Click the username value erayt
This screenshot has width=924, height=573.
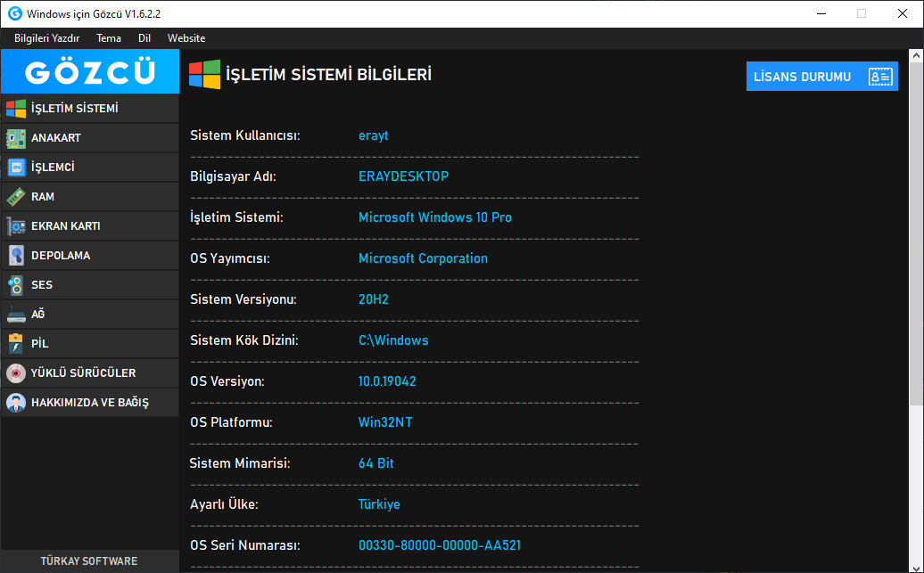point(374,135)
